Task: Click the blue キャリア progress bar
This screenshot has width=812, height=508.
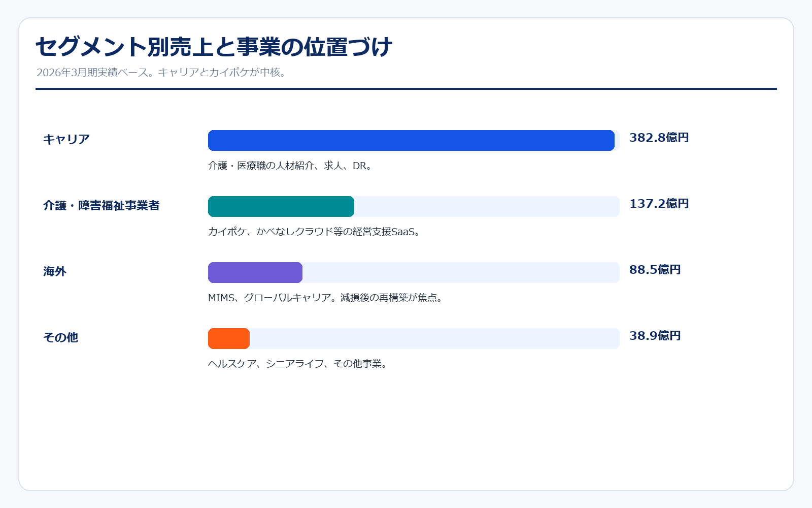Action: [x=411, y=140]
